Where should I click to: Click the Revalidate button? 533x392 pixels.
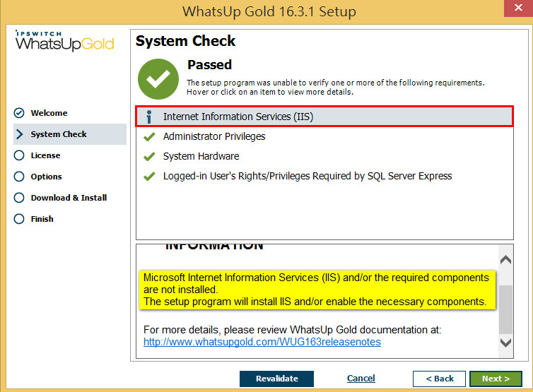pyautogui.click(x=276, y=379)
